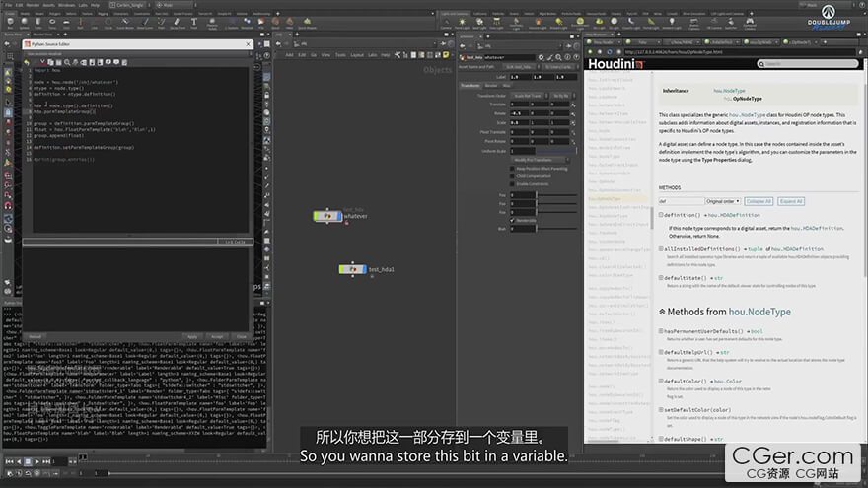The height and width of the screenshot is (488, 868).
Task: Open the Original order dropdown
Action: (x=722, y=201)
